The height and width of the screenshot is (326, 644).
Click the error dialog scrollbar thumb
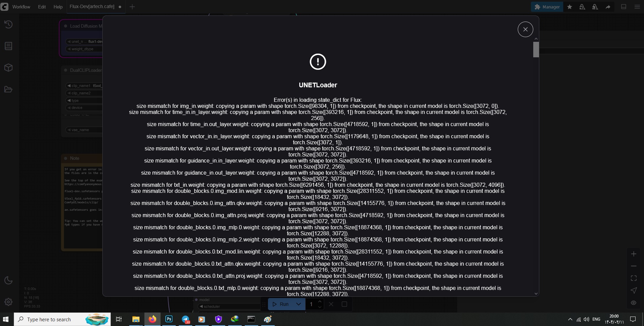[x=536, y=50]
